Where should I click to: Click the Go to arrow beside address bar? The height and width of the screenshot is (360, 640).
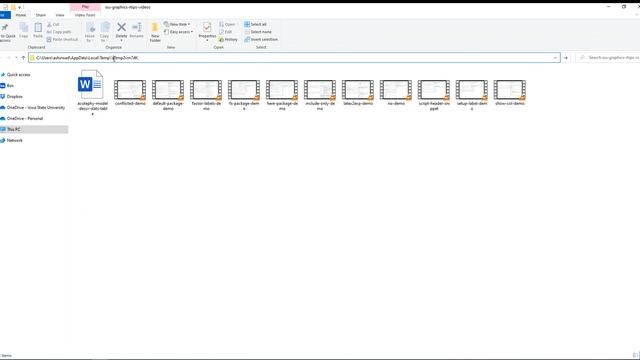tap(566, 58)
